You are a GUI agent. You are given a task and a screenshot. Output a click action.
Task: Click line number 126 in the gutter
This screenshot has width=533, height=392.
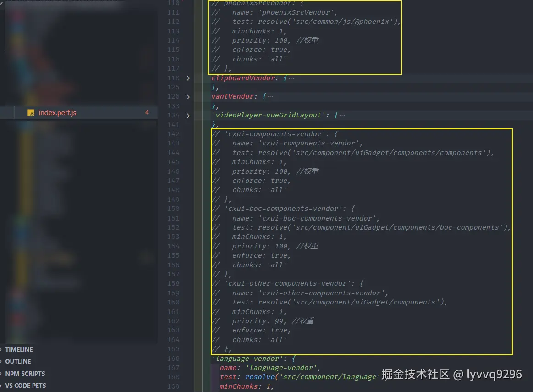(x=173, y=97)
